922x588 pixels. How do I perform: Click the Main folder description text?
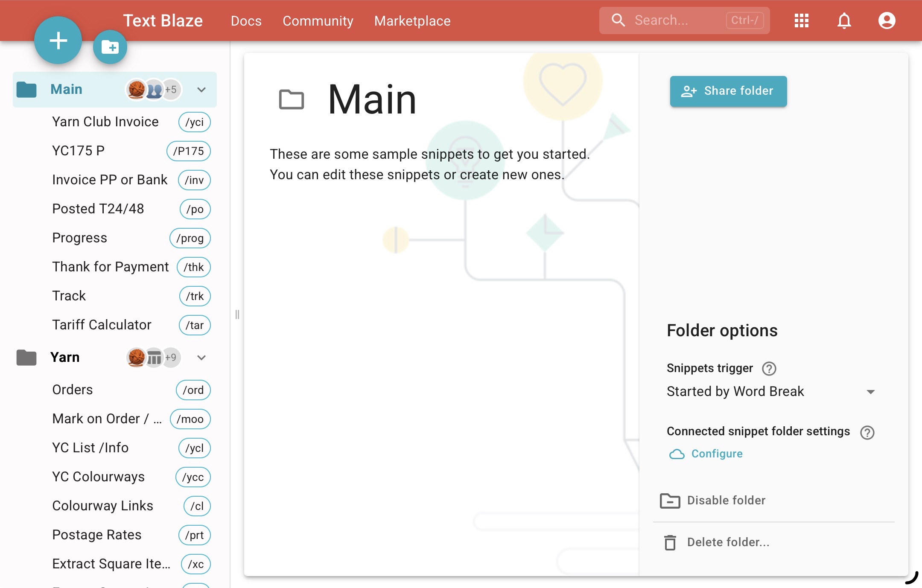[430, 164]
